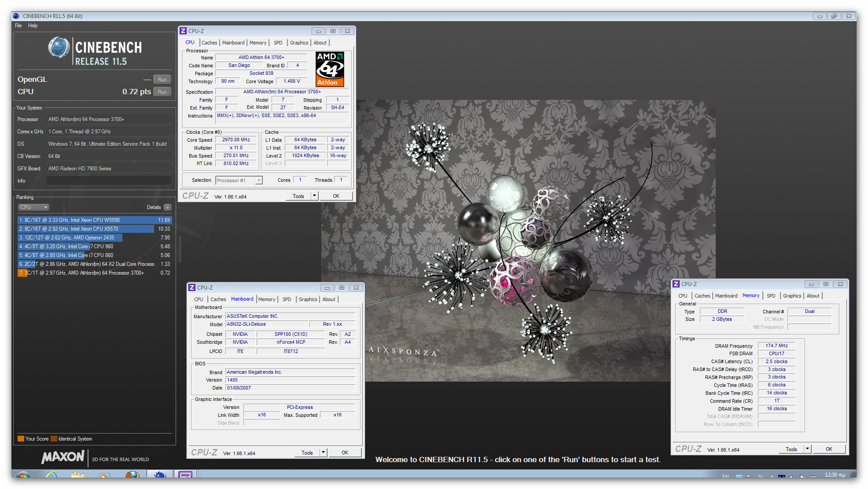Click the AMD Athlon 64 logo image
This screenshot has height=489, width=868.
tap(330, 69)
